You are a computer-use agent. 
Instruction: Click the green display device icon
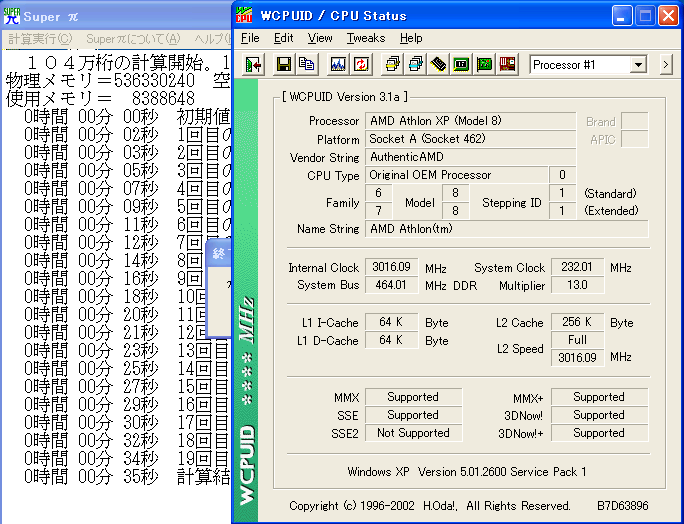[x=461, y=64]
